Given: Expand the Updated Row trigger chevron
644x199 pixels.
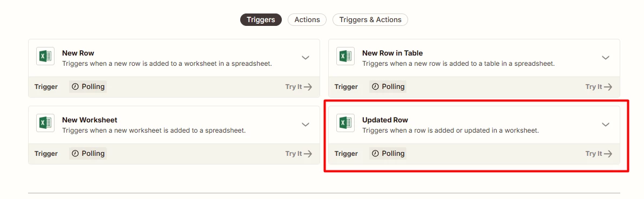Looking at the screenshot, I should pyautogui.click(x=605, y=125).
